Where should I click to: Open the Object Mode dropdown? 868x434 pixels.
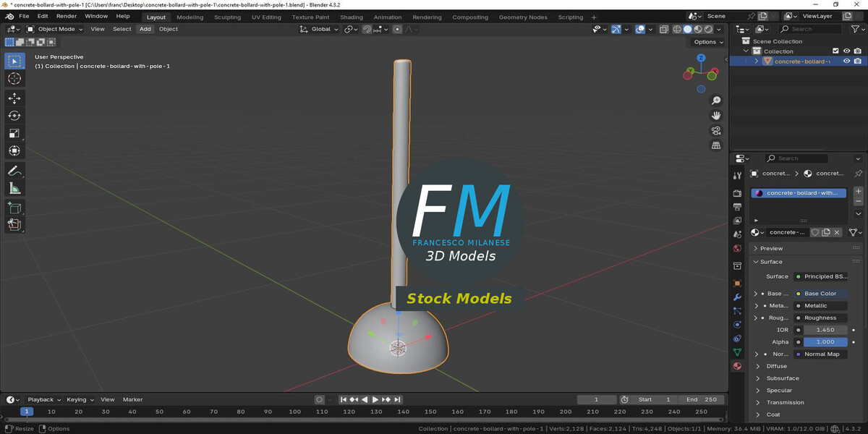(55, 29)
